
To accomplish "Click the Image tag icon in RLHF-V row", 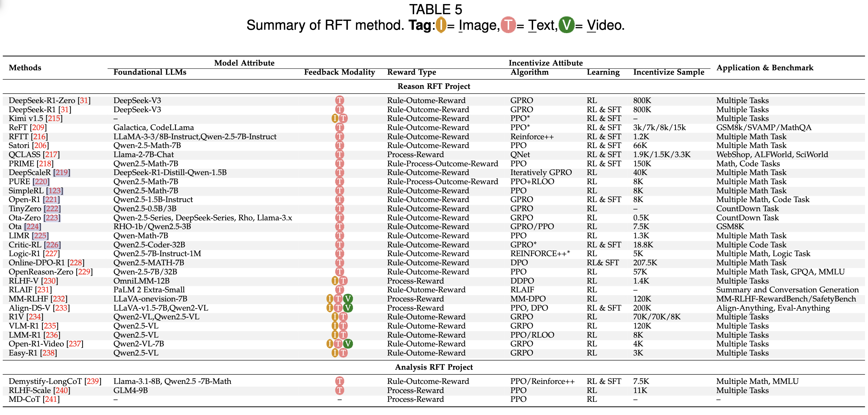I will (x=335, y=281).
